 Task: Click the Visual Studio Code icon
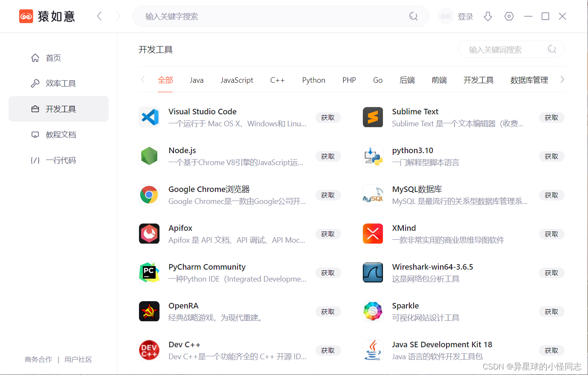point(149,117)
